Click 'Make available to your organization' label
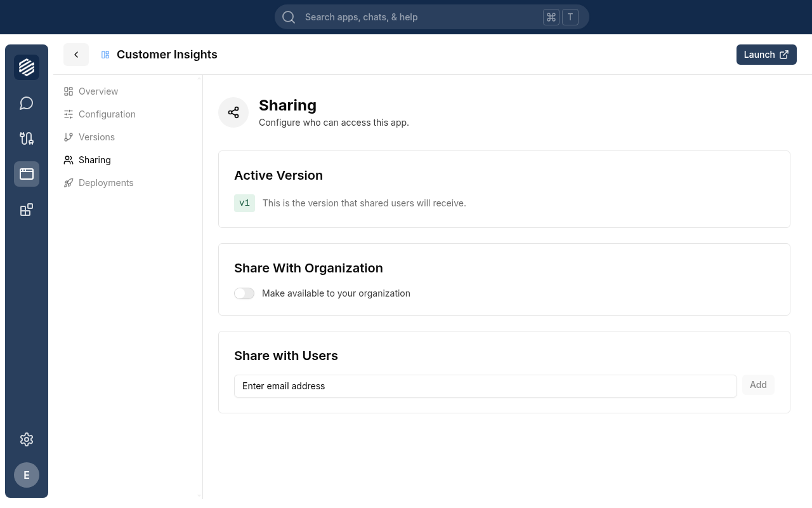This screenshot has width=812, height=508. [x=336, y=293]
